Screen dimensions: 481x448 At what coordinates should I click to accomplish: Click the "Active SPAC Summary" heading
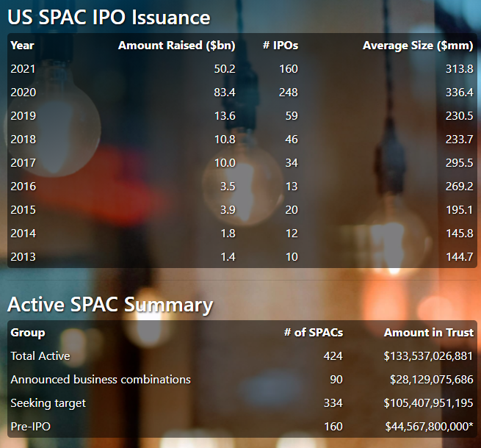point(110,304)
